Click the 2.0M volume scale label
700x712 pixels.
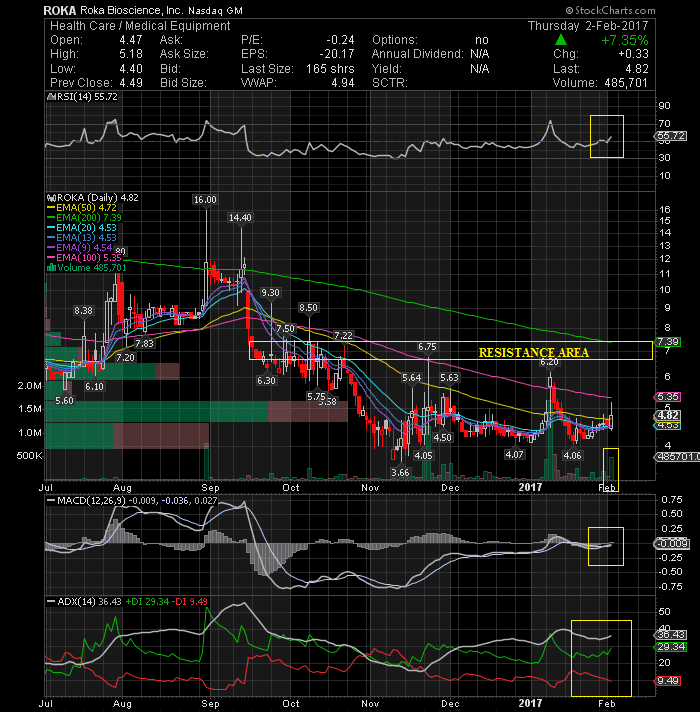coord(30,386)
